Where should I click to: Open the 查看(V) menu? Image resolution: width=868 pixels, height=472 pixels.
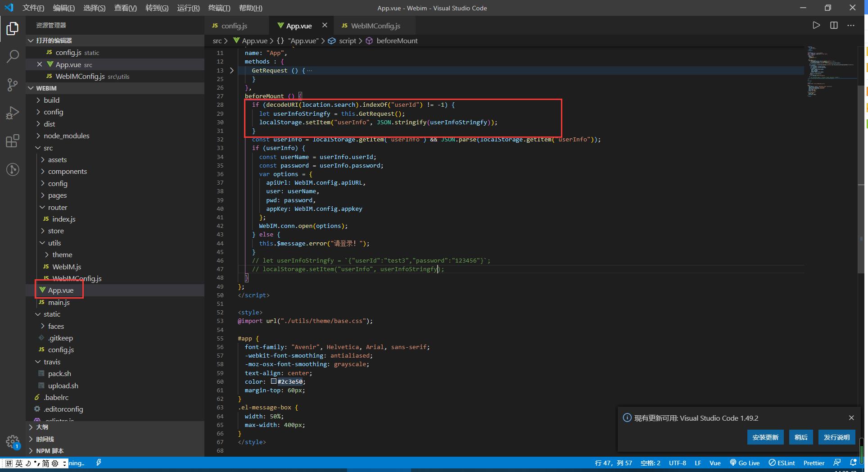(x=126, y=8)
